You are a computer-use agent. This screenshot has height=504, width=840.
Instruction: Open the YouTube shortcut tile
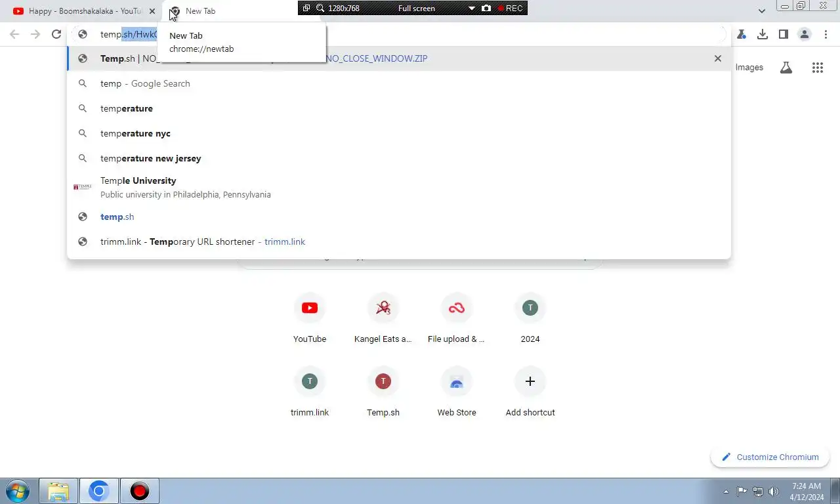tap(310, 319)
